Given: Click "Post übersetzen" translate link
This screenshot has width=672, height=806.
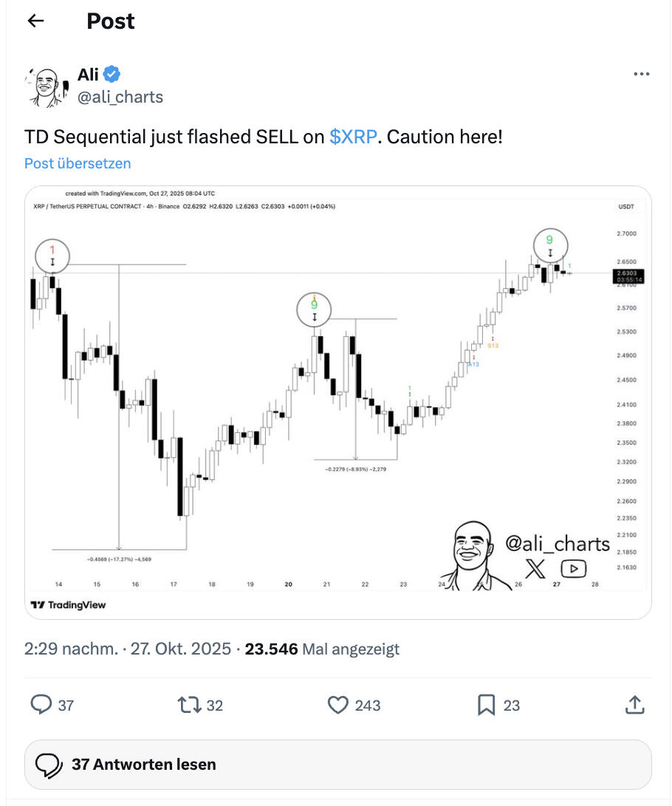Looking at the screenshot, I should coord(78,163).
